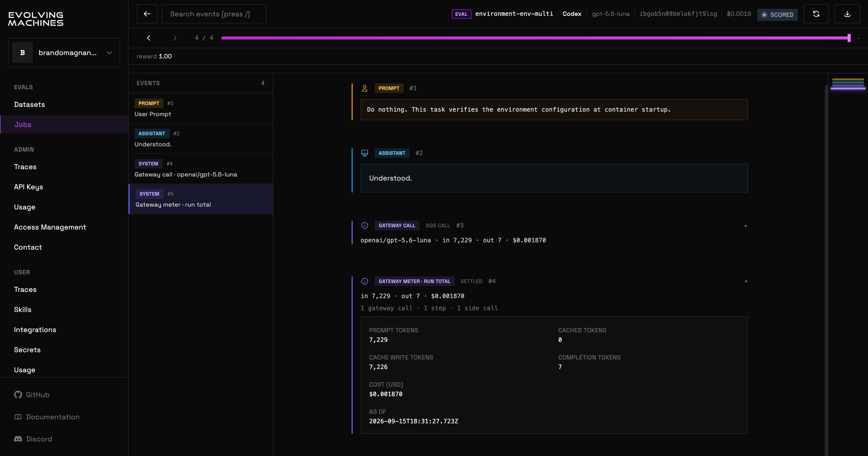Open the brandomagnan workspace dropdown
The width and height of the screenshot is (868, 456).
(x=64, y=53)
